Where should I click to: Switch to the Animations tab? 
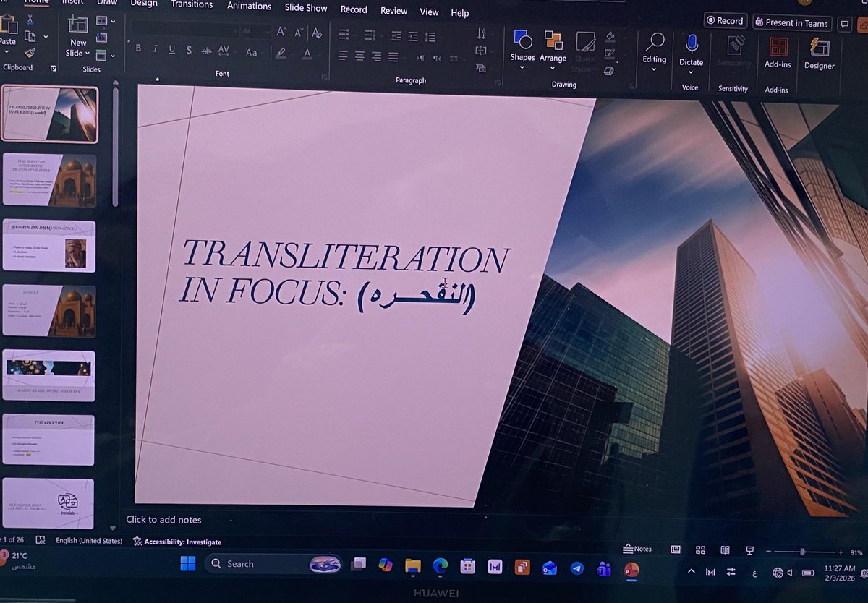pyautogui.click(x=249, y=6)
